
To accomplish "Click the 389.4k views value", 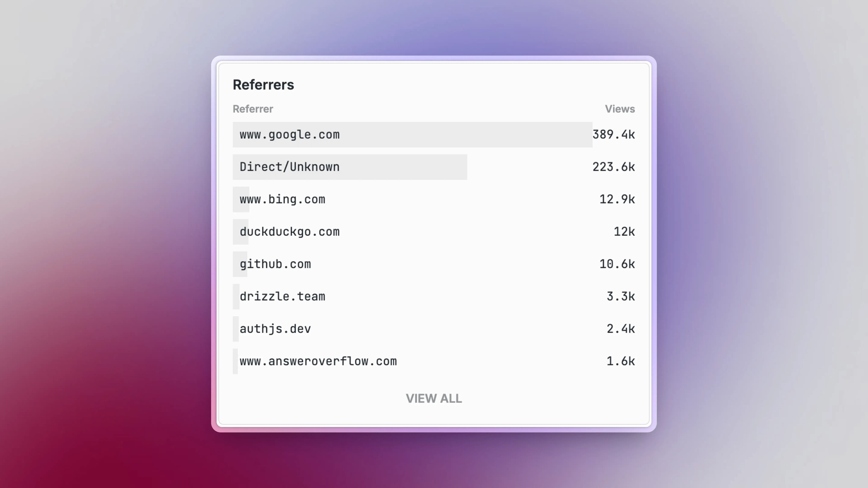I will (614, 135).
